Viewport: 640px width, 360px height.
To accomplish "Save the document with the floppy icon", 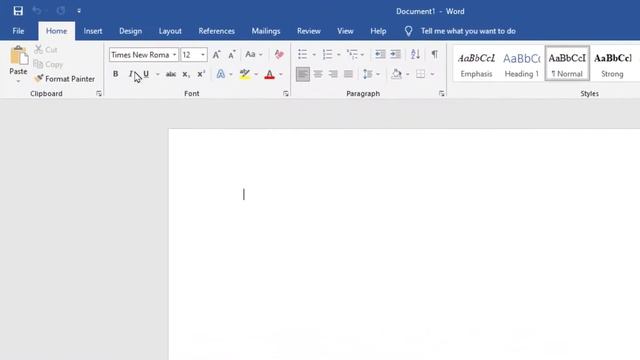I will coord(18,11).
